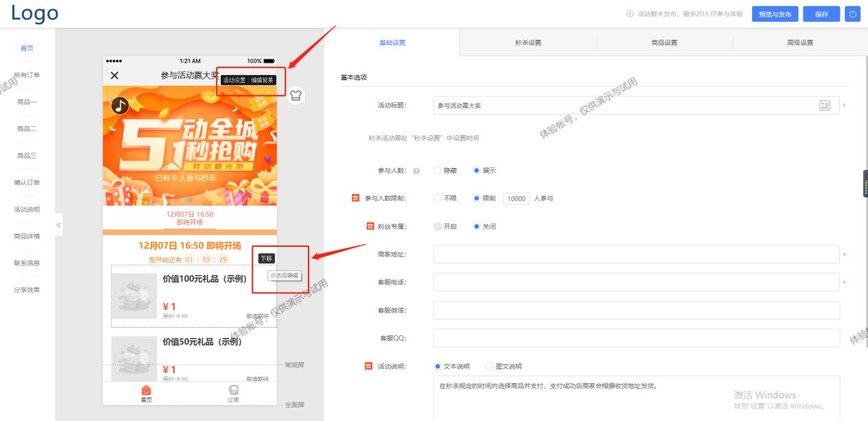Screen dimensions: 868x421
Task: Open the 高级设置 tab
Action: (801, 43)
